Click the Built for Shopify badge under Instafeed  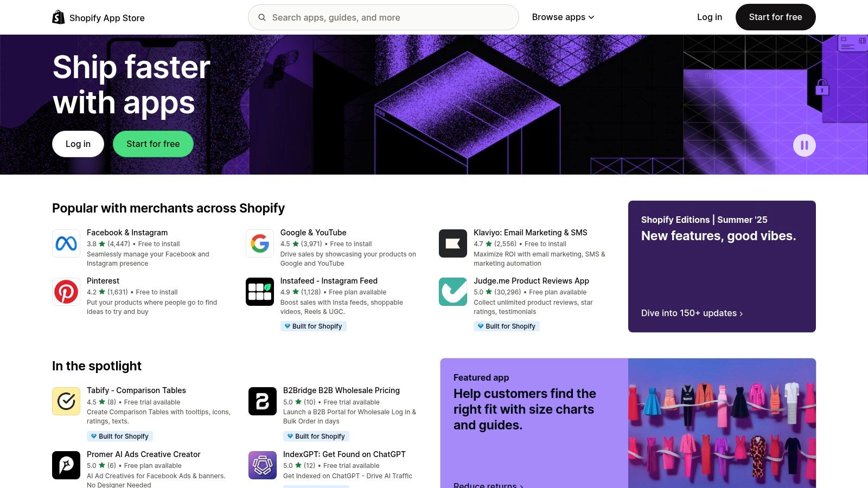(314, 326)
